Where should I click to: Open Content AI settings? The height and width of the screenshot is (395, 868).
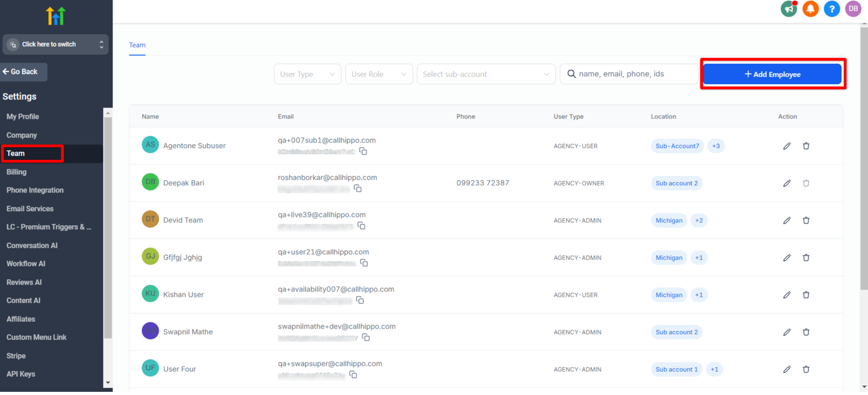[23, 301]
